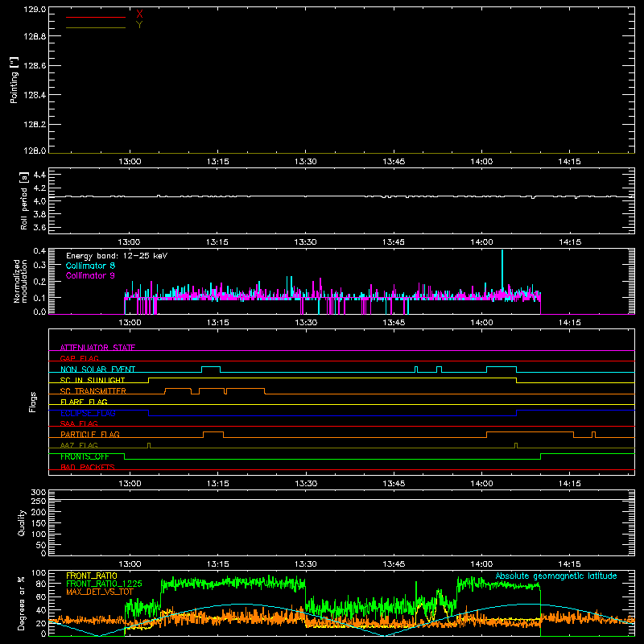Click the 'GAP_FLAG' label
644x644 pixels.
coord(79,358)
